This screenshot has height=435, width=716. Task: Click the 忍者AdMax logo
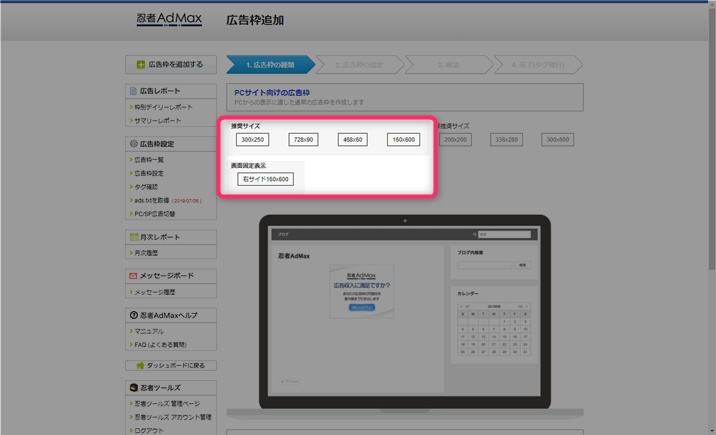click(169, 19)
